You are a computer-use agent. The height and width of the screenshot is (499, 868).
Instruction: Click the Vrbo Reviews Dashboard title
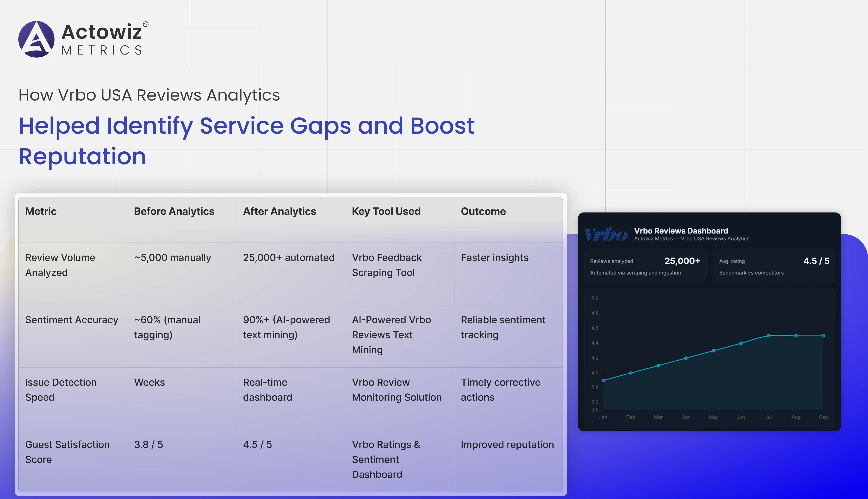point(681,231)
